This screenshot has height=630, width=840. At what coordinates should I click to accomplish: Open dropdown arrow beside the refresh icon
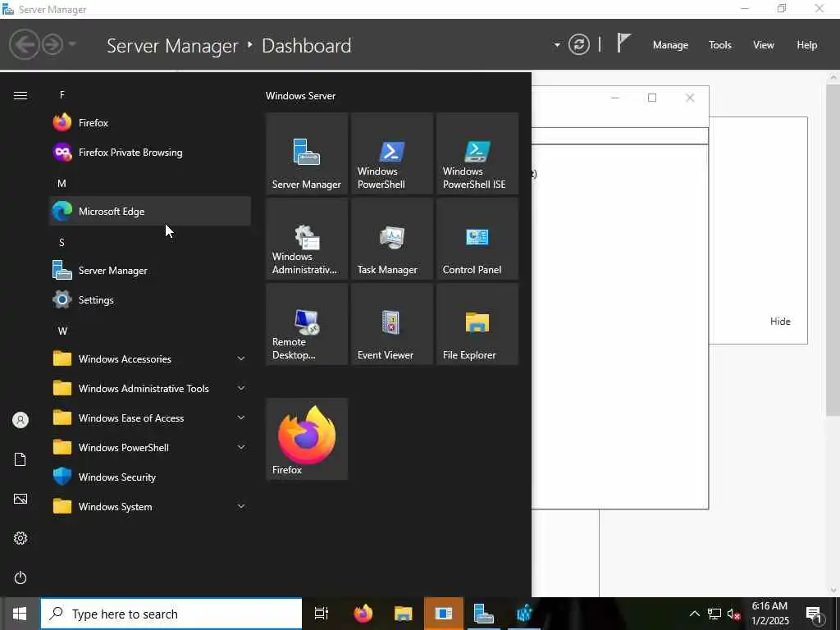click(557, 45)
